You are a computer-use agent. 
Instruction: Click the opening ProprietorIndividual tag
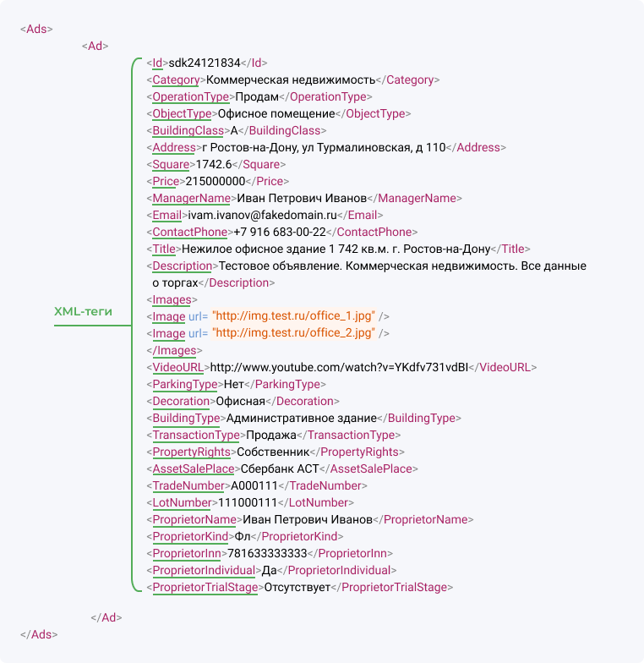tap(205, 570)
